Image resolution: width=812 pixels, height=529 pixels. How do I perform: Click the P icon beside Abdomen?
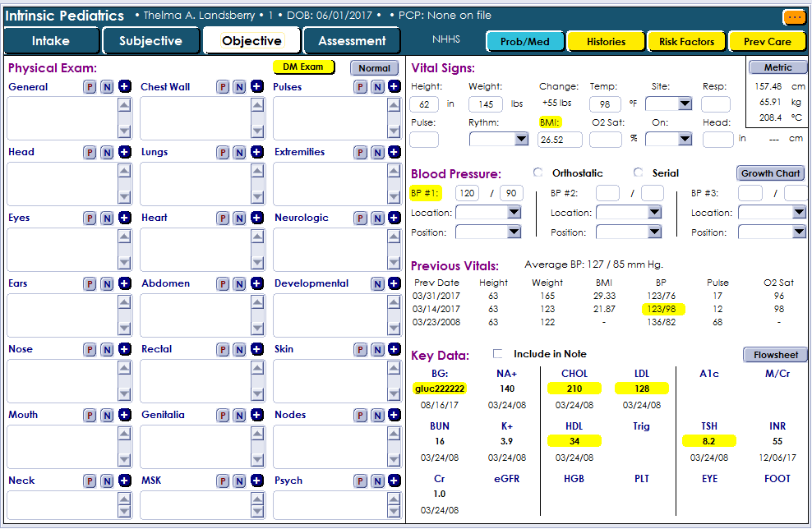click(x=223, y=284)
